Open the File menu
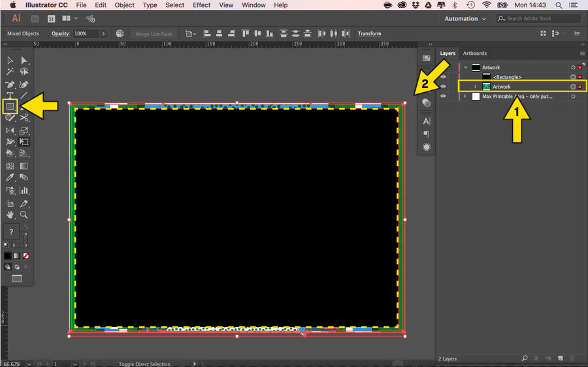Viewport: 588px width, 367px height. tap(81, 5)
